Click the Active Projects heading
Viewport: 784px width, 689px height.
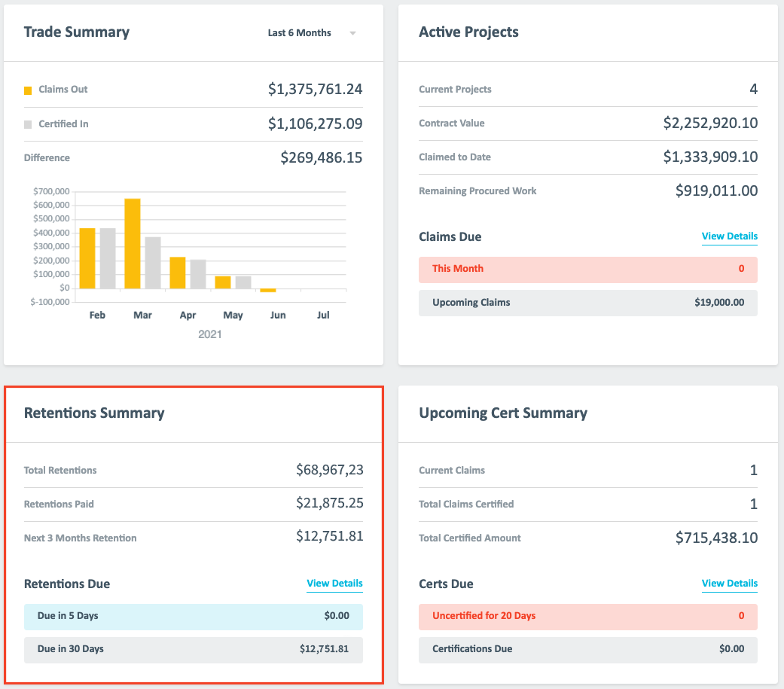click(468, 32)
